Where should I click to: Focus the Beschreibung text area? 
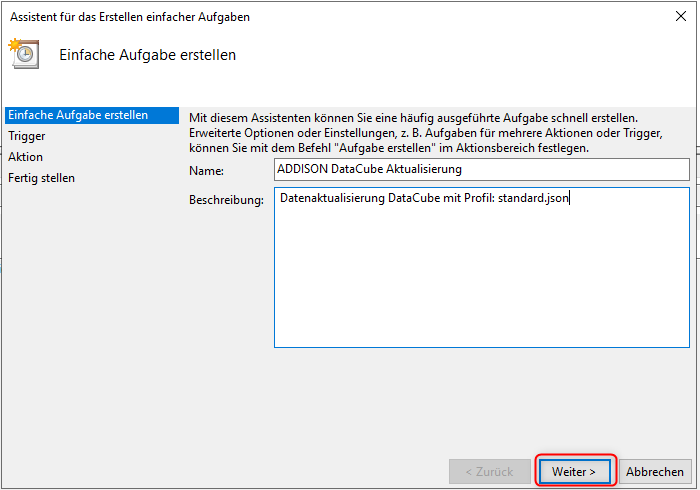pos(482,267)
